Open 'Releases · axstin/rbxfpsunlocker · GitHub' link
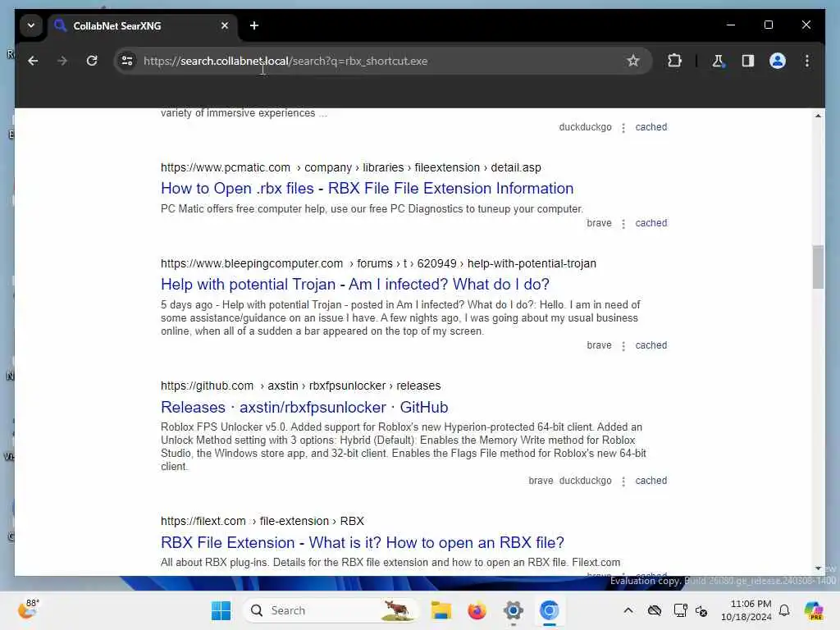Screen dimensions: 840x630 (304, 407)
